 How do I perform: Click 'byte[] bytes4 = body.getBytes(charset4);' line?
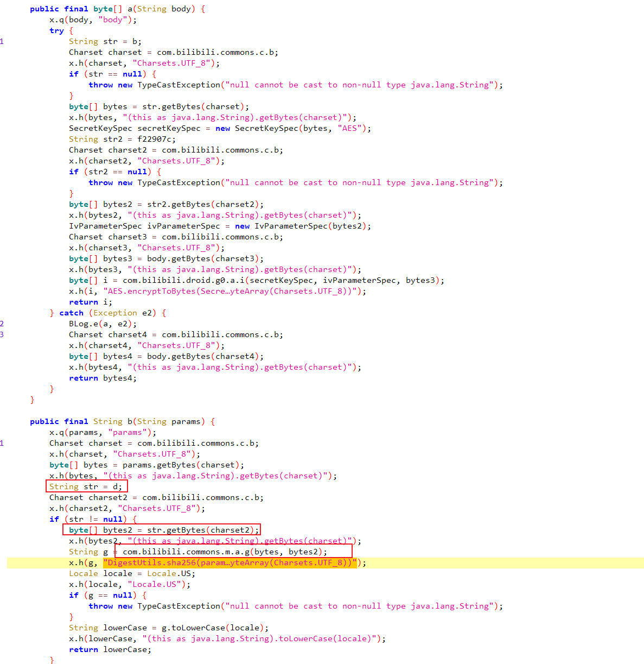pos(166,356)
